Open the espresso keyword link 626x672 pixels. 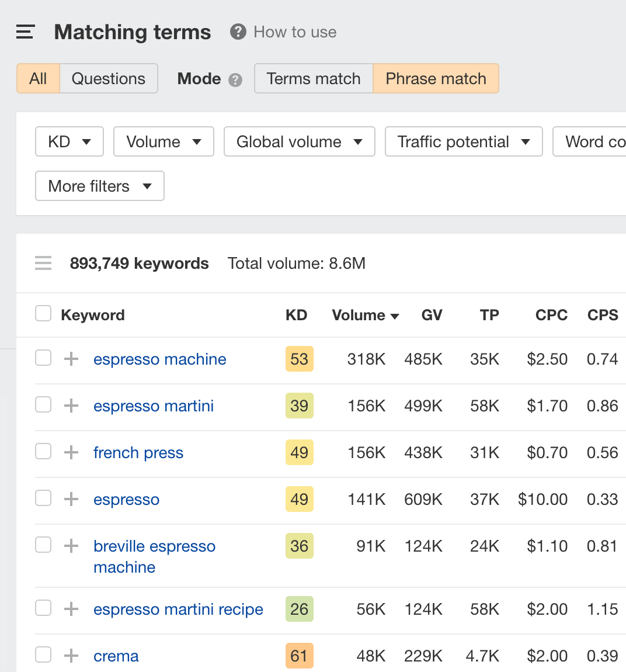(126, 500)
